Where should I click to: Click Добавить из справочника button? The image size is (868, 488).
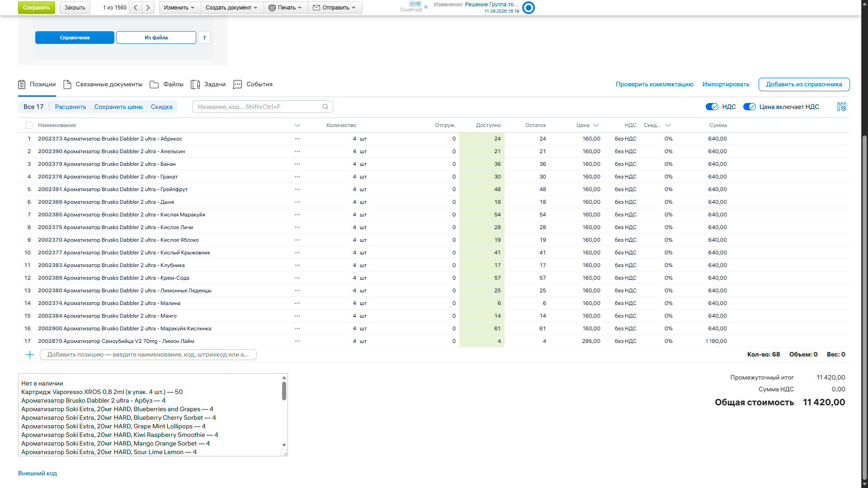(804, 84)
